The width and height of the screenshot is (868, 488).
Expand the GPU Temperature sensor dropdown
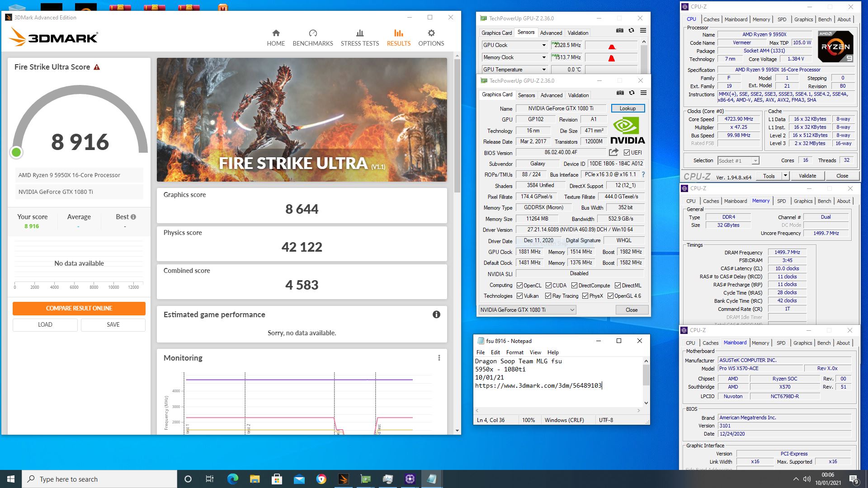(544, 70)
